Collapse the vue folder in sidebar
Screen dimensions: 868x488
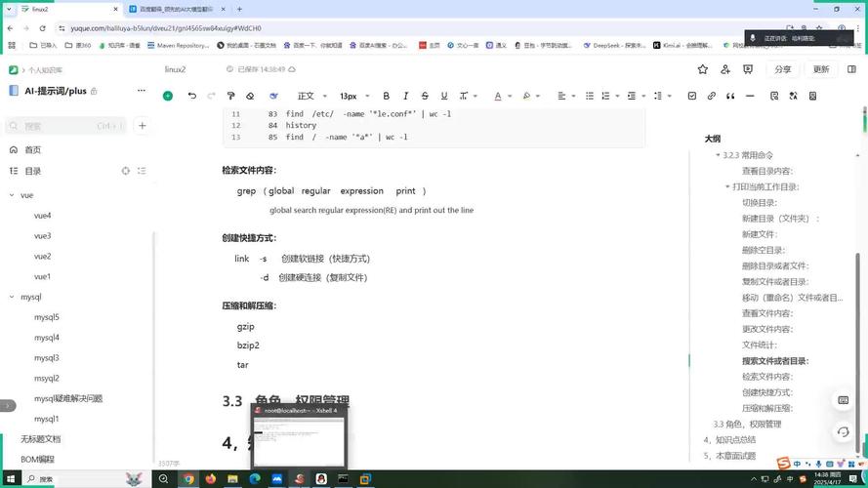click(12, 195)
